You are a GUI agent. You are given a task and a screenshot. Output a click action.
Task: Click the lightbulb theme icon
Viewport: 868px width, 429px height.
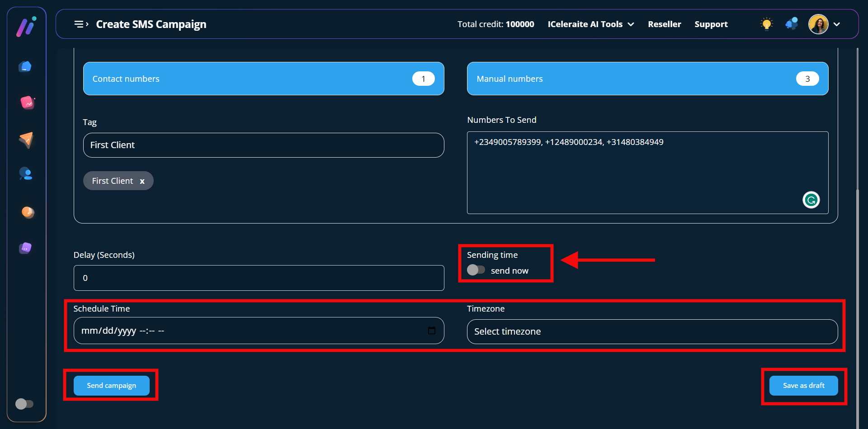click(766, 24)
